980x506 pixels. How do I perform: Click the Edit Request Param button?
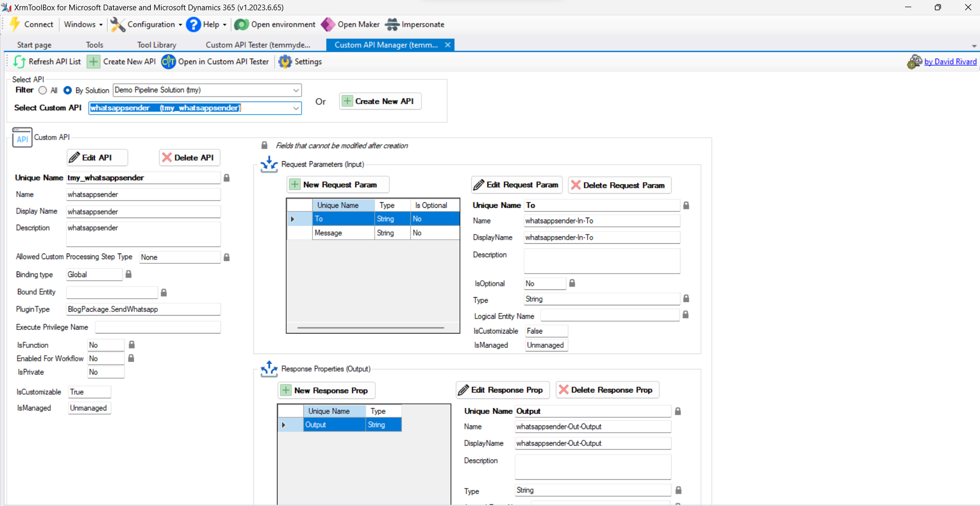coord(517,185)
